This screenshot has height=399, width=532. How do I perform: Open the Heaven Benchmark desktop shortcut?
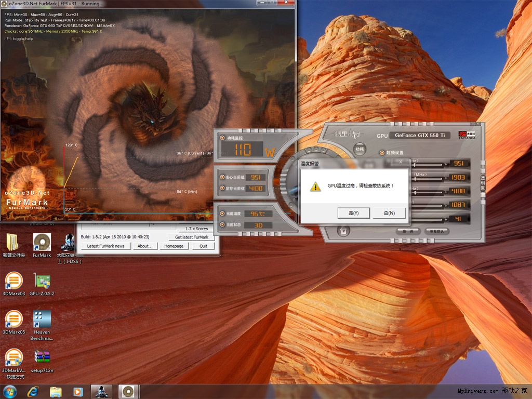tap(42, 325)
